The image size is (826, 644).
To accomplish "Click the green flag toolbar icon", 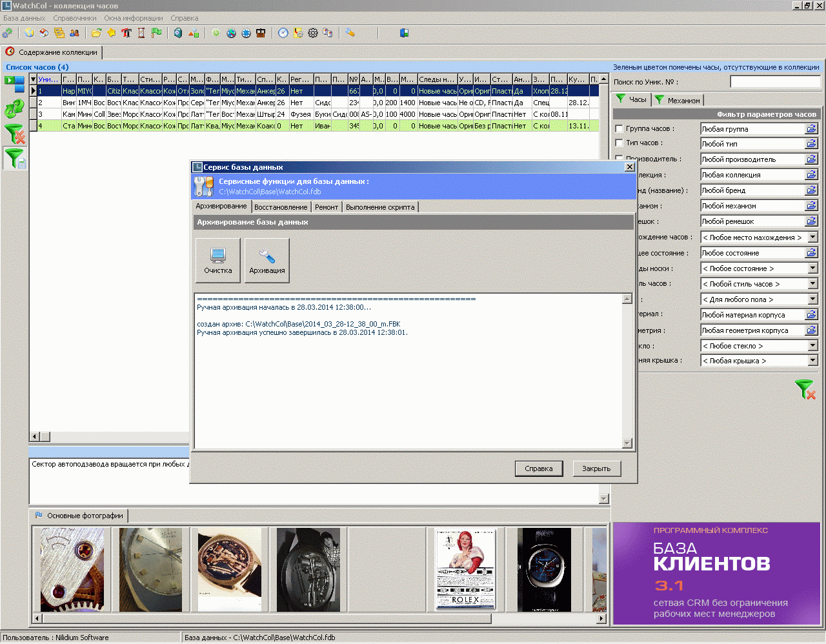I will click(x=156, y=33).
